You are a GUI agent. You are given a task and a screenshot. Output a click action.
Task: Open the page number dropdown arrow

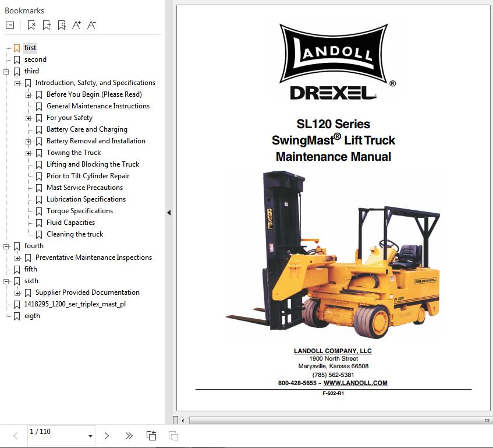click(90, 436)
